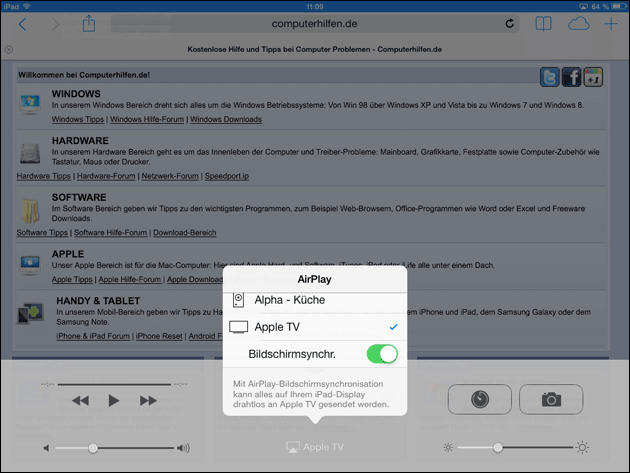Image resolution: width=630 pixels, height=473 pixels.
Task: Tap the low volume speaker icon
Action: pyautogui.click(x=47, y=448)
